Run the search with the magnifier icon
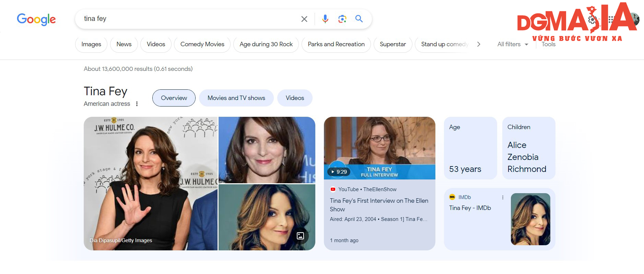 359,19
